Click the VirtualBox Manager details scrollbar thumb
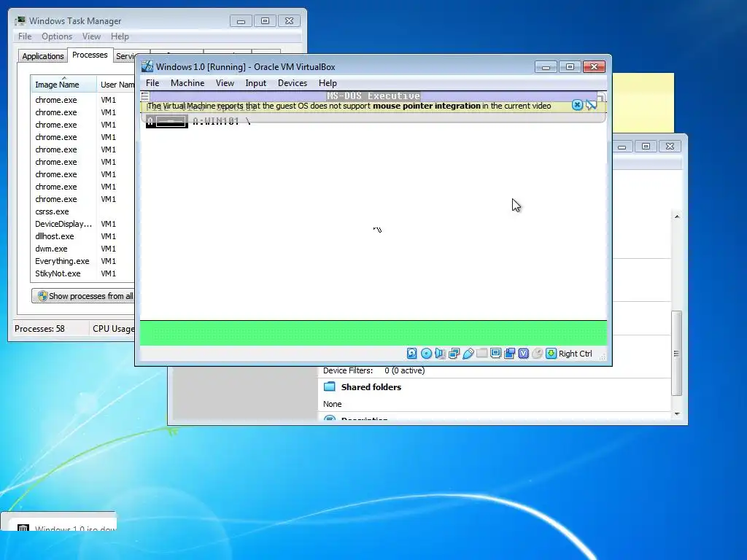The width and height of the screenshot is (747, 560). (x=677, y=353)
